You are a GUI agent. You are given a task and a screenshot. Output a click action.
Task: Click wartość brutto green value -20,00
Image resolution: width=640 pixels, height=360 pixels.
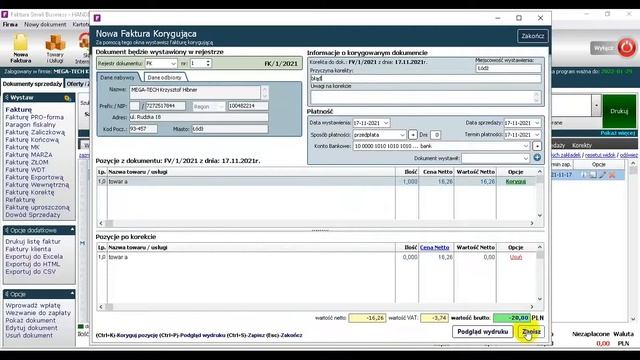click(512, 318)
